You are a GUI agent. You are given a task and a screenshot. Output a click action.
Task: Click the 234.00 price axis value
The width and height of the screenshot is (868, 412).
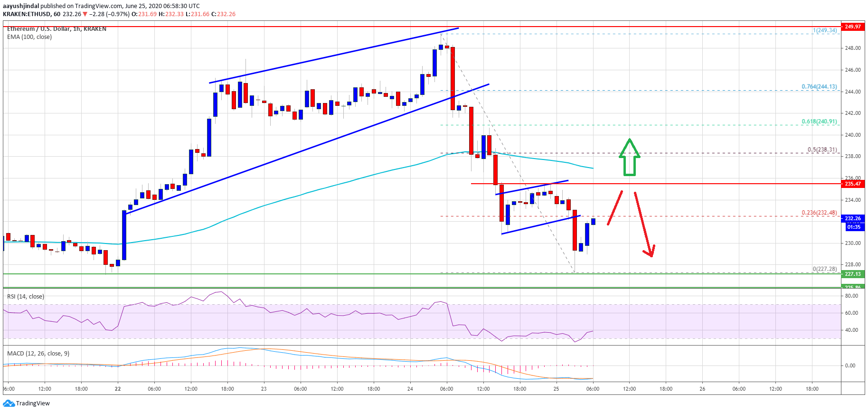point(853,200)
